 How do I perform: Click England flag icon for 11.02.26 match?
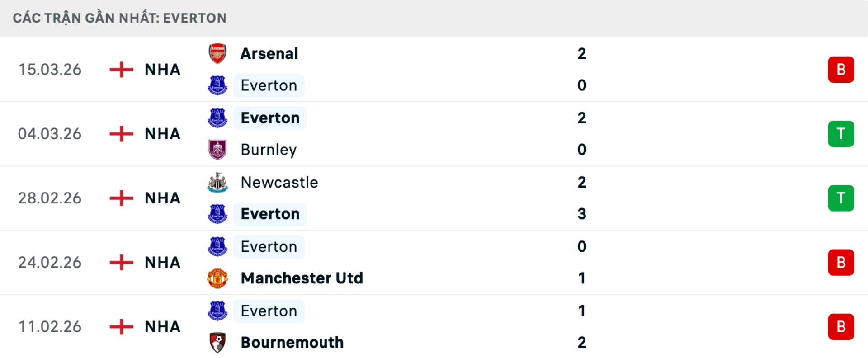pyautogui.click(x=122, y=326)
